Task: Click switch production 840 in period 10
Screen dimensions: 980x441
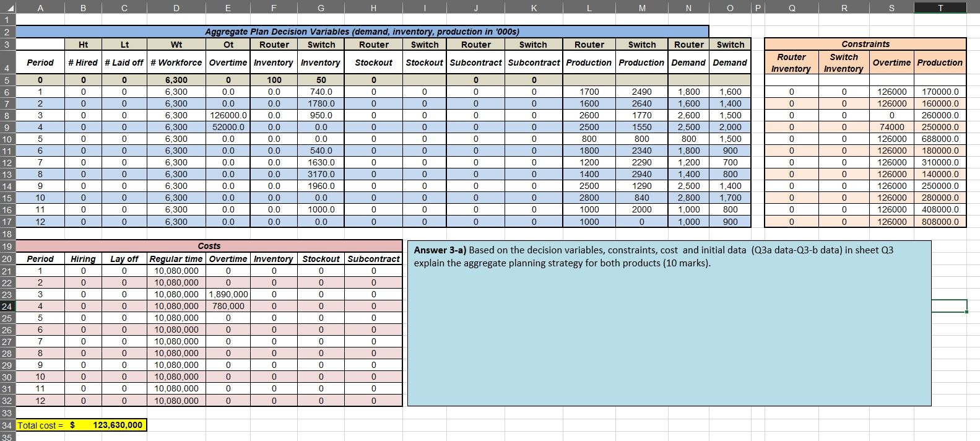Action: [642, 198]
